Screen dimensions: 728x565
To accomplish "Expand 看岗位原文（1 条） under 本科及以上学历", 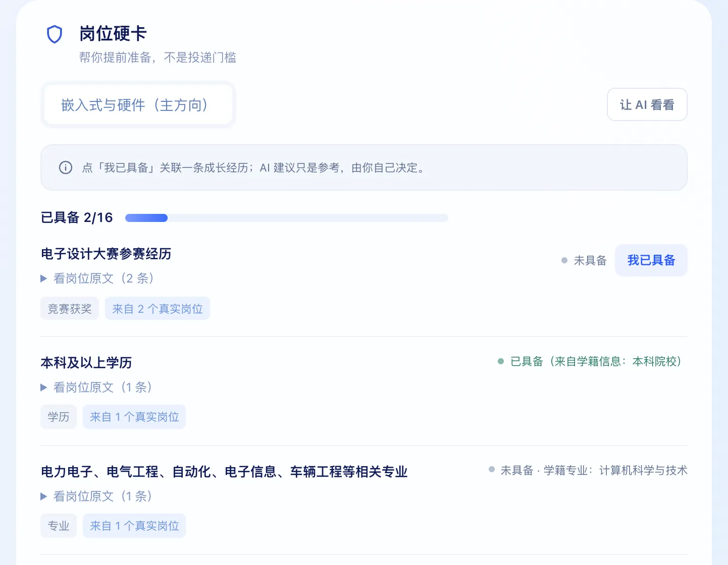I will click(x=96, y=387).
